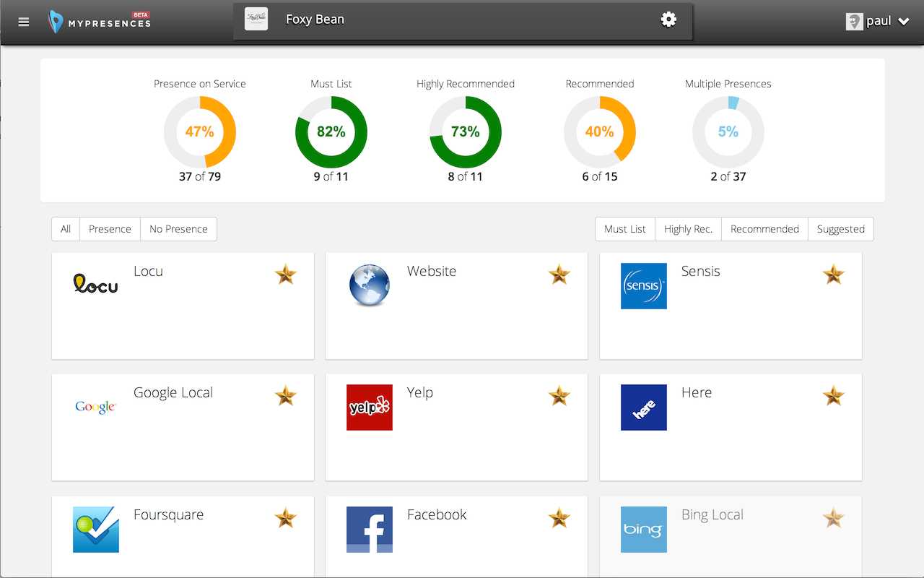Click the Highly Recommended 73% donut chart
Viewport: 924px width, 578px height.
(x=466, y=132)
